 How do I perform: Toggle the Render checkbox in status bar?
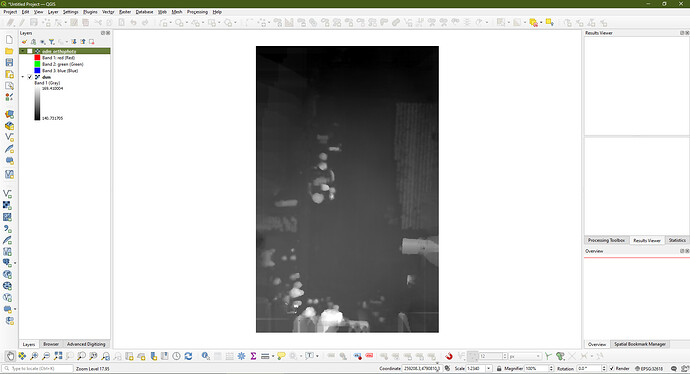coord(611,368)
